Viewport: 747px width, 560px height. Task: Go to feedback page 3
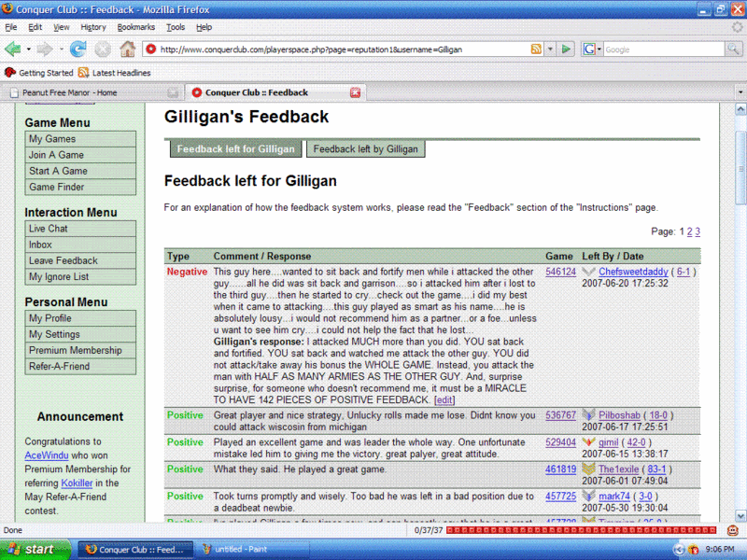point(698,231)
